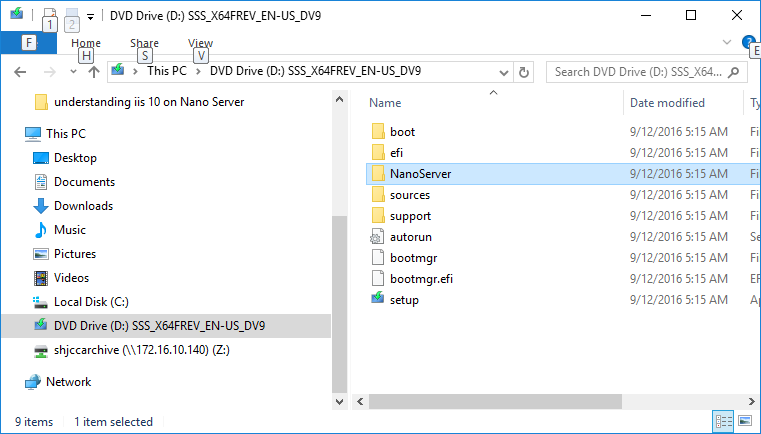This screenshot has width=761, height=434.
Task: Click the Back navigation arrow
Action: [20, 72]
